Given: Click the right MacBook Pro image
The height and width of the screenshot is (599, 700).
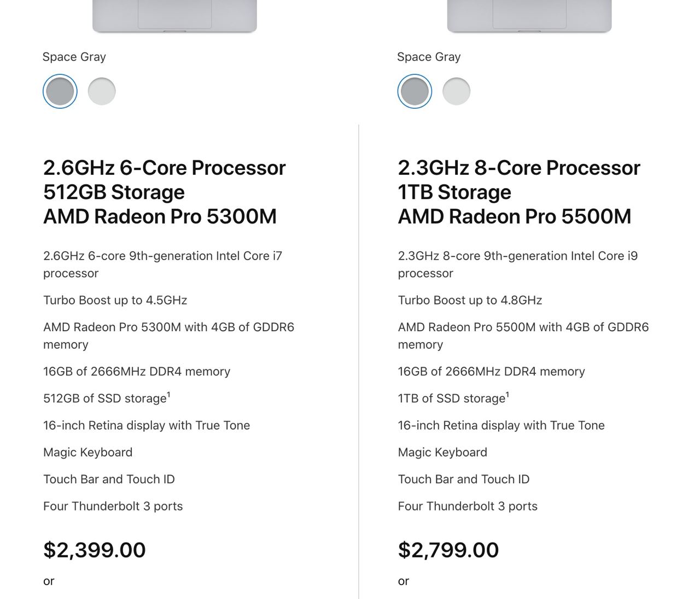Looking at the screenshot, I should [x=529, y=15].
